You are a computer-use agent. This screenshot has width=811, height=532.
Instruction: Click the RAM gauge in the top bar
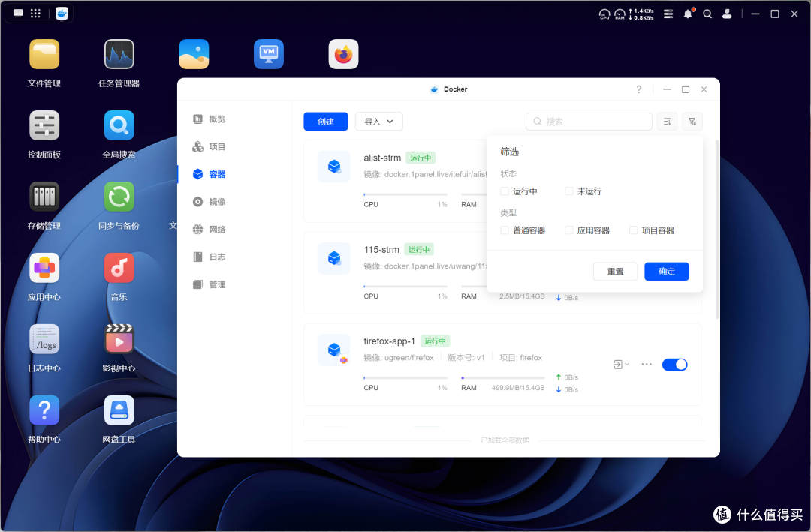coord(620,14)
